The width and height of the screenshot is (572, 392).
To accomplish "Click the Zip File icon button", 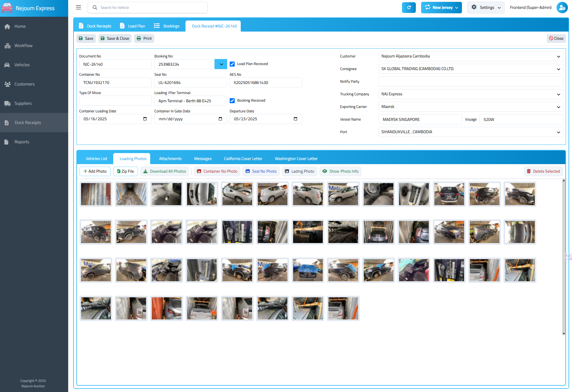I will click(x=126, y=171).
